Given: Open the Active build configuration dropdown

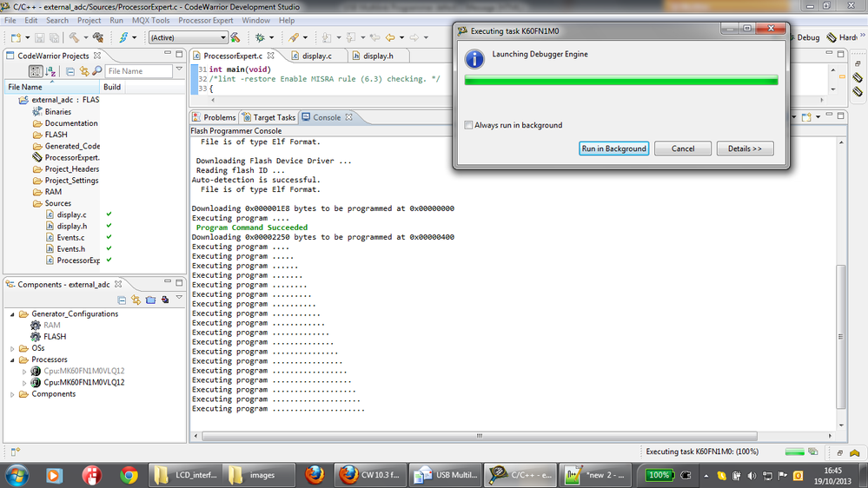Looking at the screenshot, I should click(189, 37).
